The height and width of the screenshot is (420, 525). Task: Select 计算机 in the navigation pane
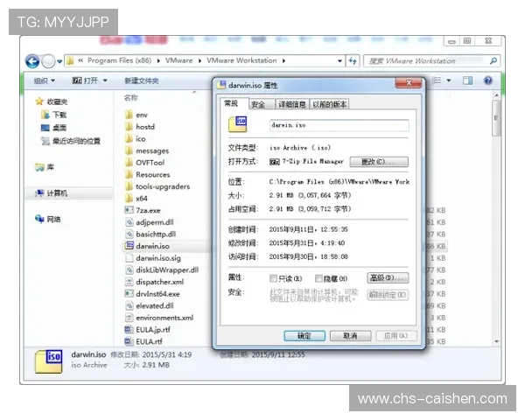pos(52,193)
